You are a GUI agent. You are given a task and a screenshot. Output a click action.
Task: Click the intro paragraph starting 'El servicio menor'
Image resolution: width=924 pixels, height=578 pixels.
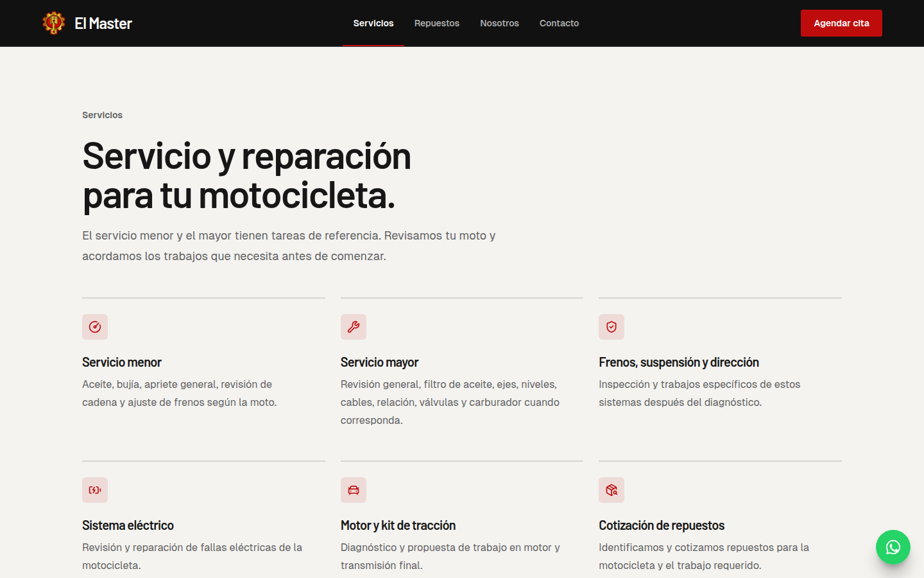(289, 246)
